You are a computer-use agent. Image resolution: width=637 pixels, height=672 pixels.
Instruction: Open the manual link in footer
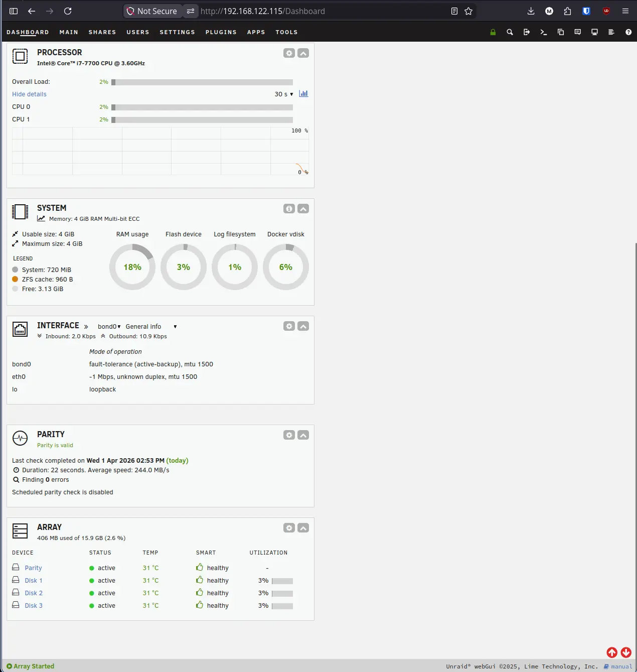click(x=618, y=666)
